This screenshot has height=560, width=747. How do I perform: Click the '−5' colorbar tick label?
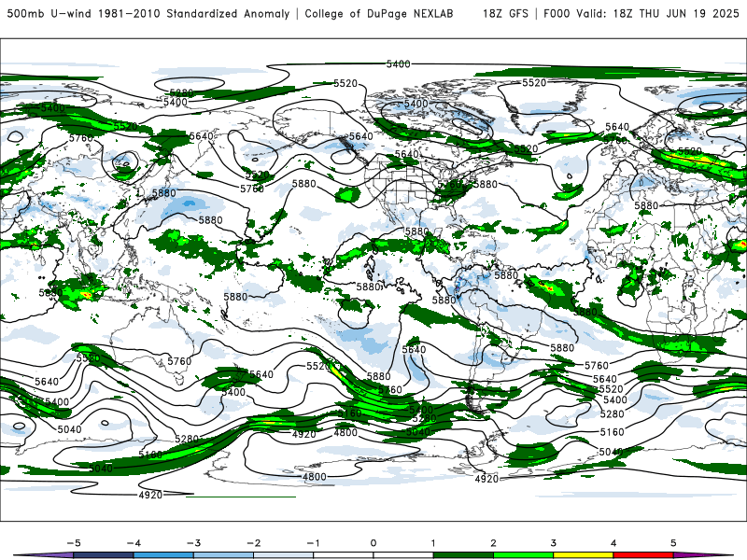74,543
